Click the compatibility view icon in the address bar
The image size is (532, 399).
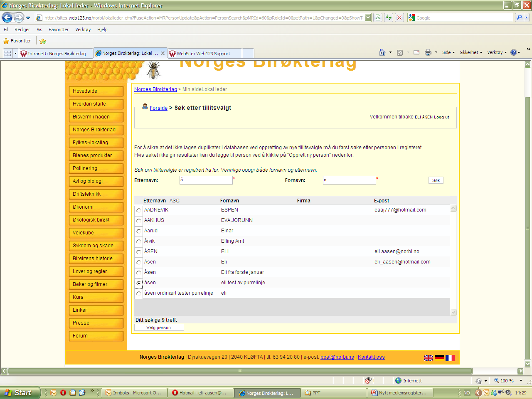[378, 17]
